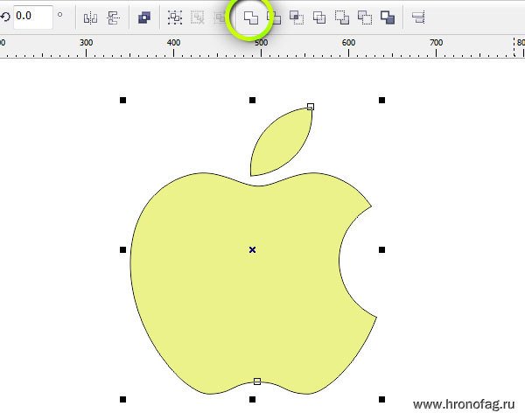Open the Align and Distribute tool
This screenshot has width=525, height=420.
tap(418, 17)
